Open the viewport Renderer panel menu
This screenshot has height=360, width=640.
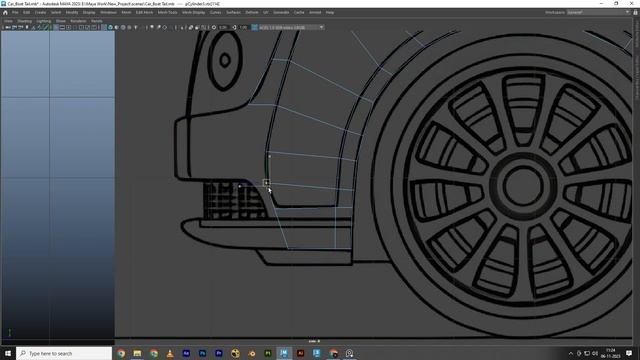pos(78,21)
